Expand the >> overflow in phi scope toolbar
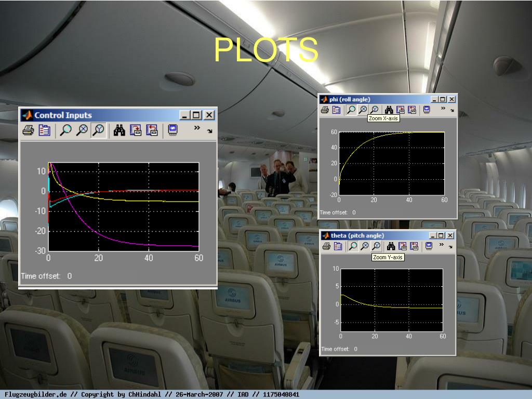Screen dimensions: 532x399 pyautogui.click(x=443, y=108)
